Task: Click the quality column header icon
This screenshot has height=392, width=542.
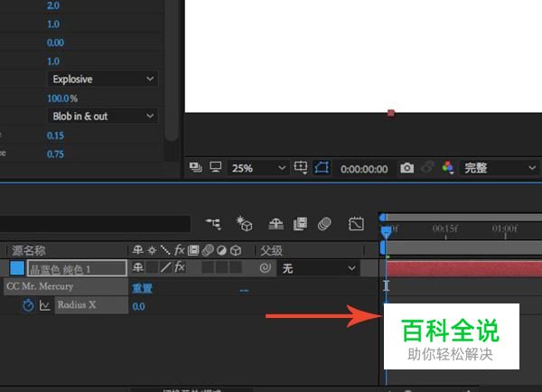Action: pos(165,250)
